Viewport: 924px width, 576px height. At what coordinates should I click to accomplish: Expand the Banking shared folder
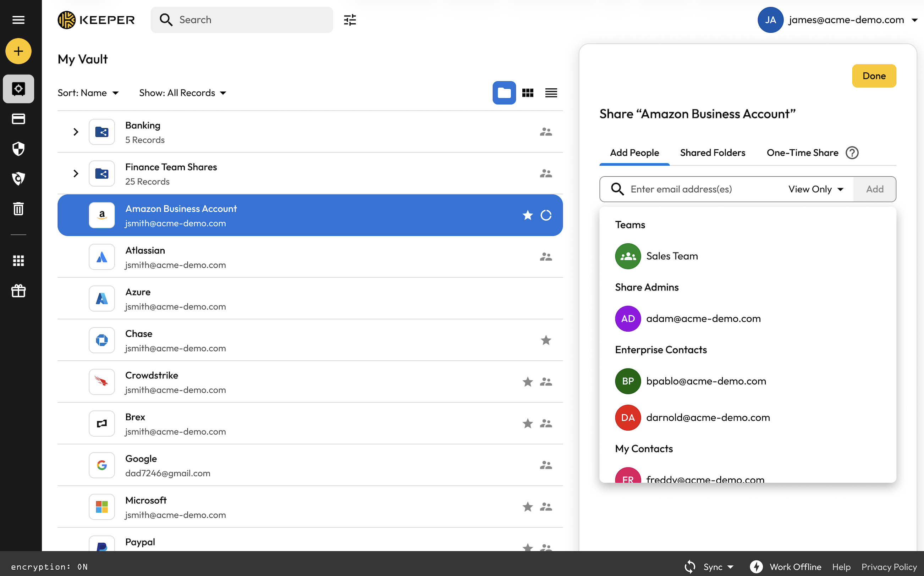pyautogui.click(x=76, y=132)
